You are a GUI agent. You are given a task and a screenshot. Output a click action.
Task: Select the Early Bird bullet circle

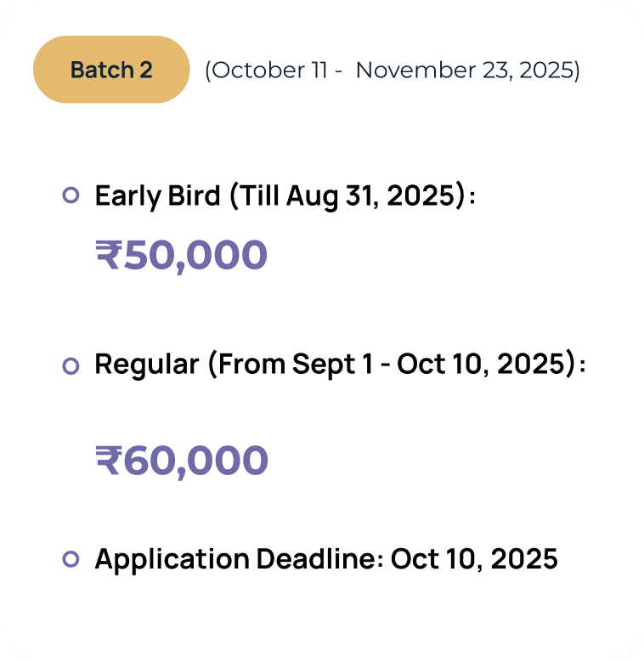(x=71, y=195)
